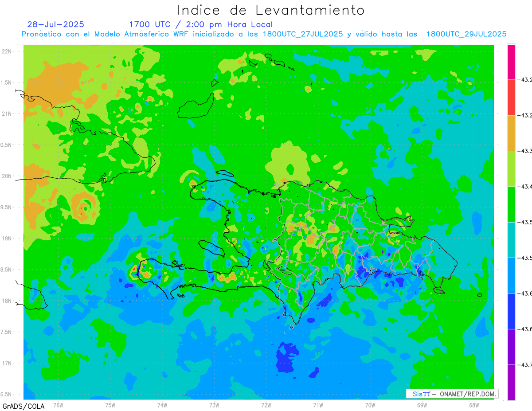Click the '70W' longitude label
The width and height of the screenshot is (532, 411).
tap(370, 405)
